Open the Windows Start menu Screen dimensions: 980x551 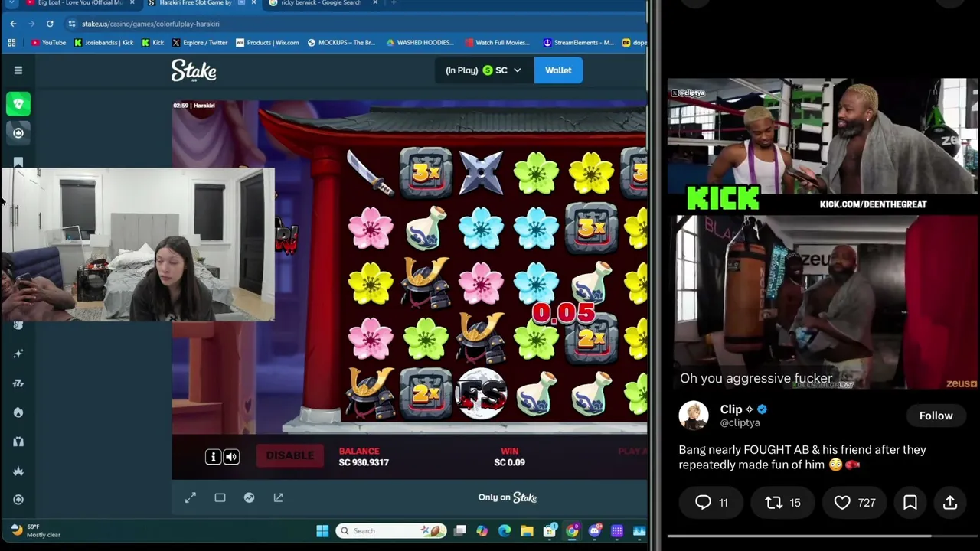(322, 531)
